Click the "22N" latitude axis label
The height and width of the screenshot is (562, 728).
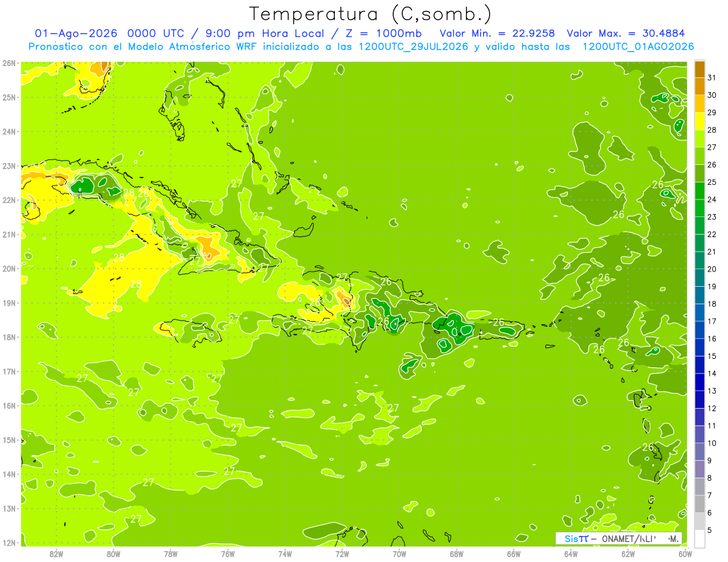click(x=9, y=200)
